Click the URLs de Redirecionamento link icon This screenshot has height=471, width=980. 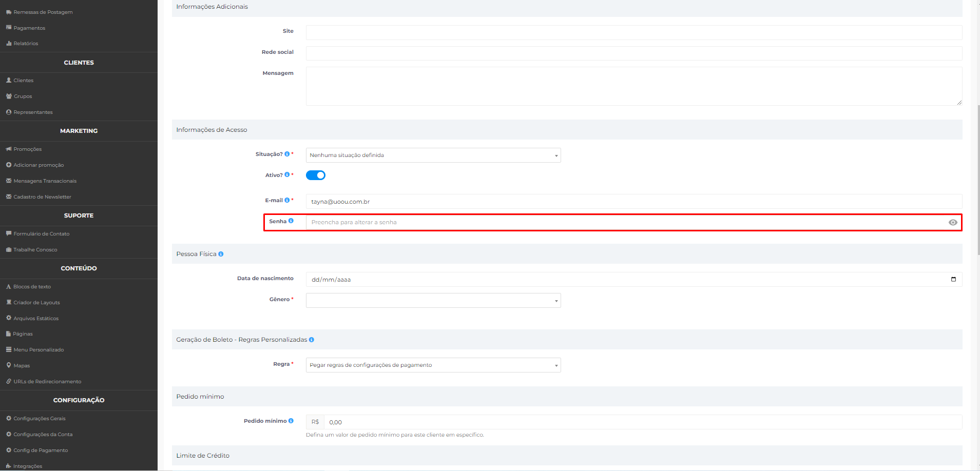click(x=9, y=381)
